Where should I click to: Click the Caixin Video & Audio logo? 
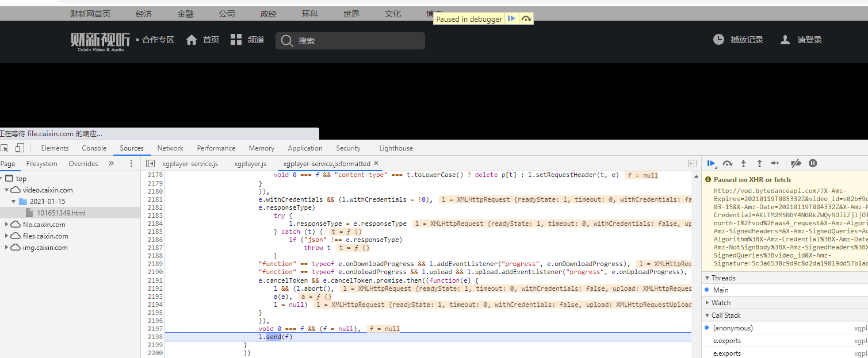click(101, 42)
